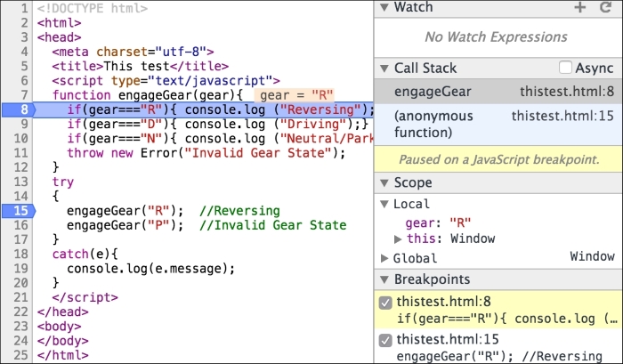Click the thistest.html:8 breakpoint entry

498,310
